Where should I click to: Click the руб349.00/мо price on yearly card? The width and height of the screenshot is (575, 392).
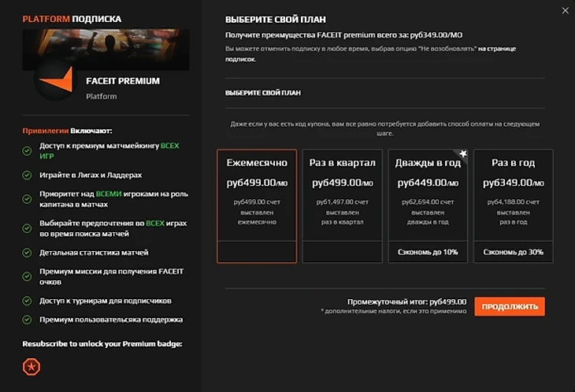click(x=513, y=183)
